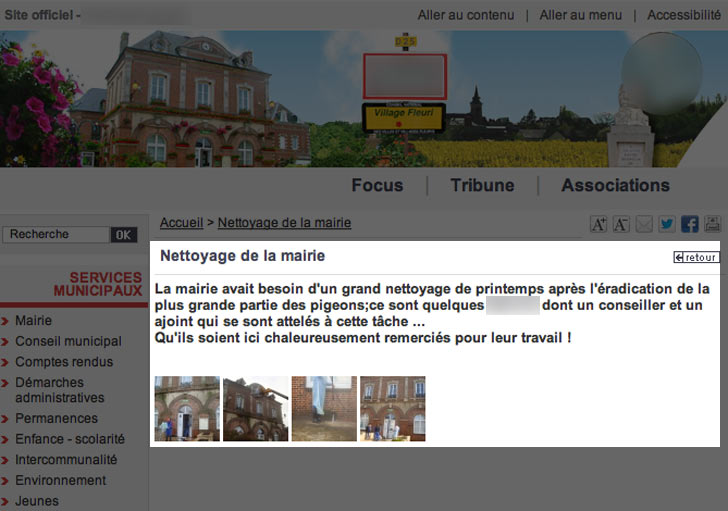Open the Focus menu
This screenshot has height=511, width=728.
377,185
